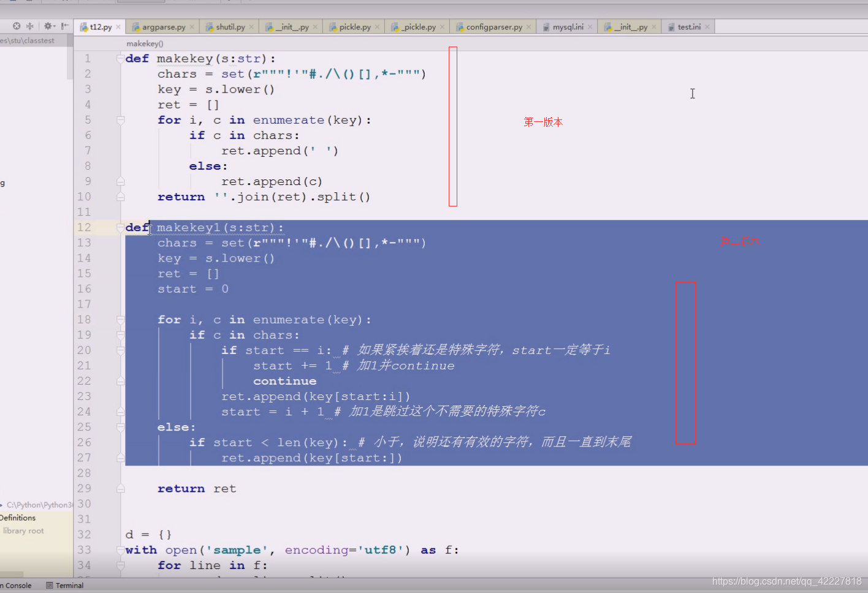The height and width of the screenshot is (593, 868).
Task: Click project panel vertical scrollbar thumb
Action: pyautogui.click(x=70, y=57)
